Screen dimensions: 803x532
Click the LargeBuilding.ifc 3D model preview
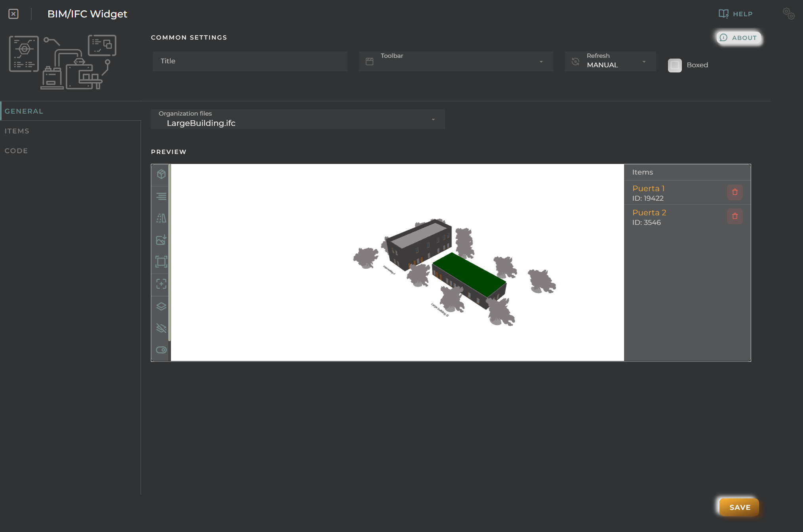pos(398,261)
